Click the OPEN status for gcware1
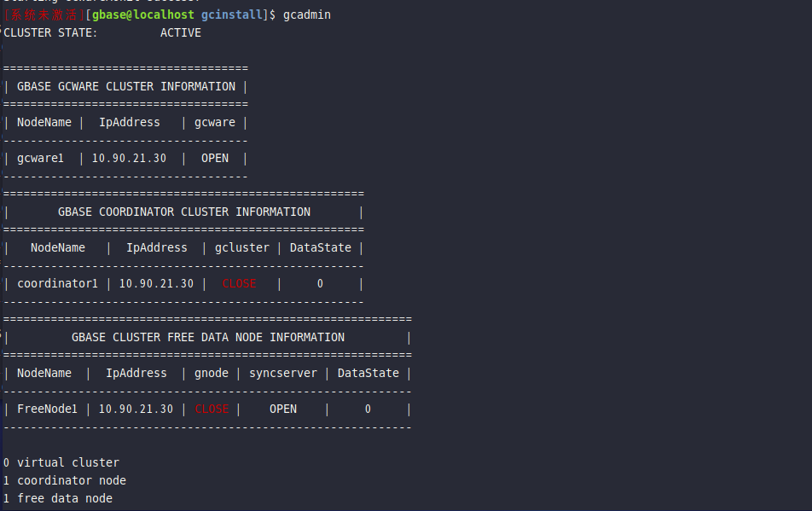 214,158
